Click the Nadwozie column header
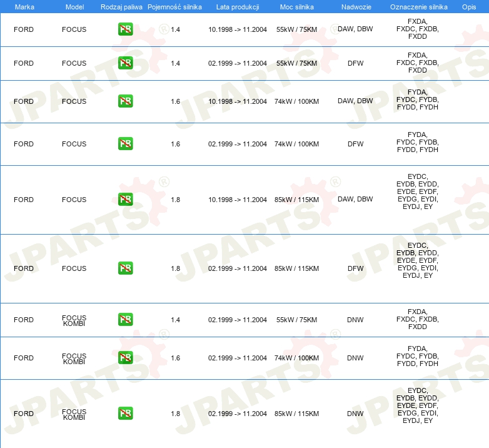 (x=356, y=7)
